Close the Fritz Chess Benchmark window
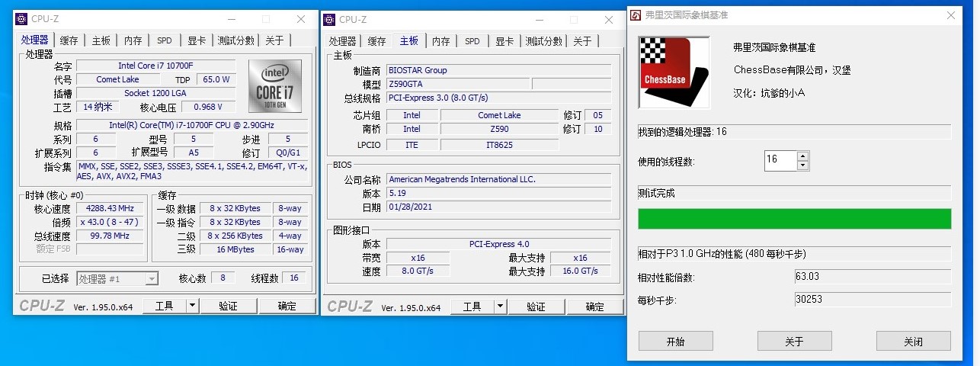The image size is (980, 366). click(x=950, y=14)
